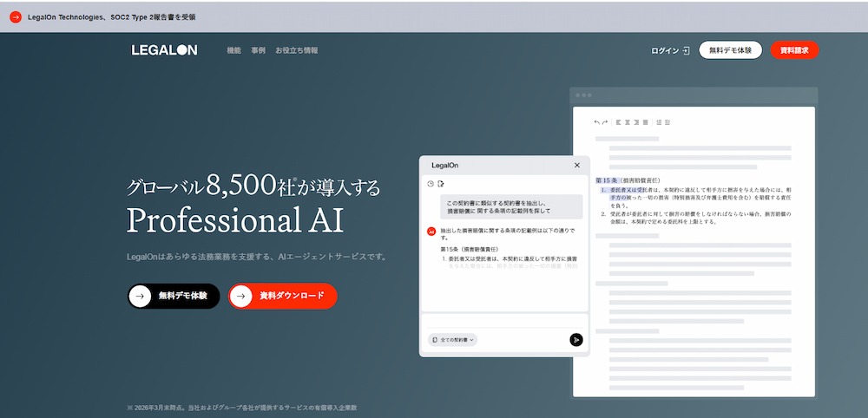Click the login door icon beside ログイン
Viewport: 868px width, 418px height.
pyautogui.click(x=686, y=51)
